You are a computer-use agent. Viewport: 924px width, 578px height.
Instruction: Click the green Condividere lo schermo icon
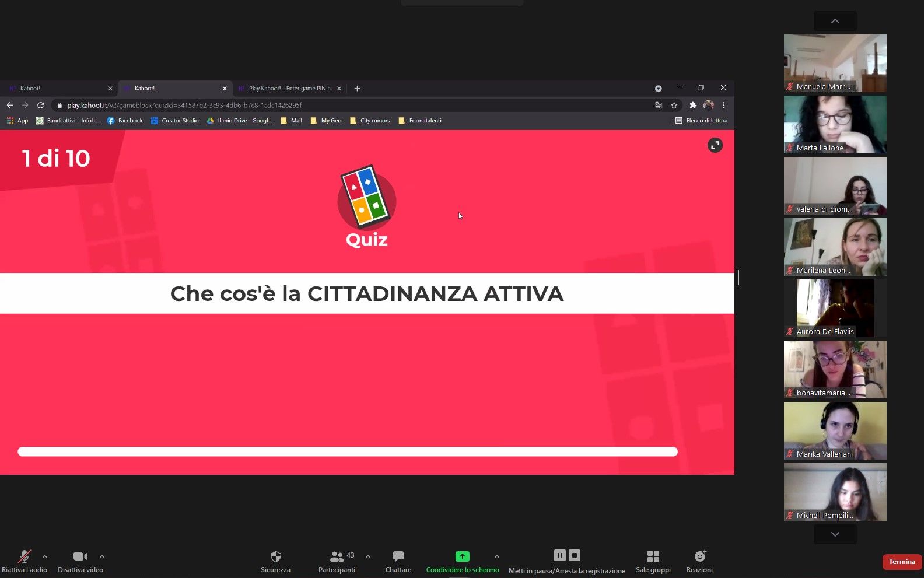(x=462, y=556)
